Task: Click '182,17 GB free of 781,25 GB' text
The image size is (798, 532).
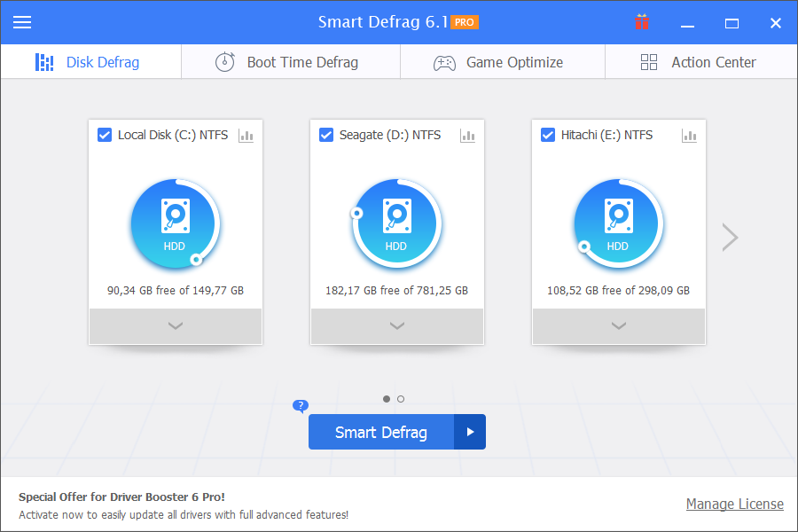Action: (397, 291)
